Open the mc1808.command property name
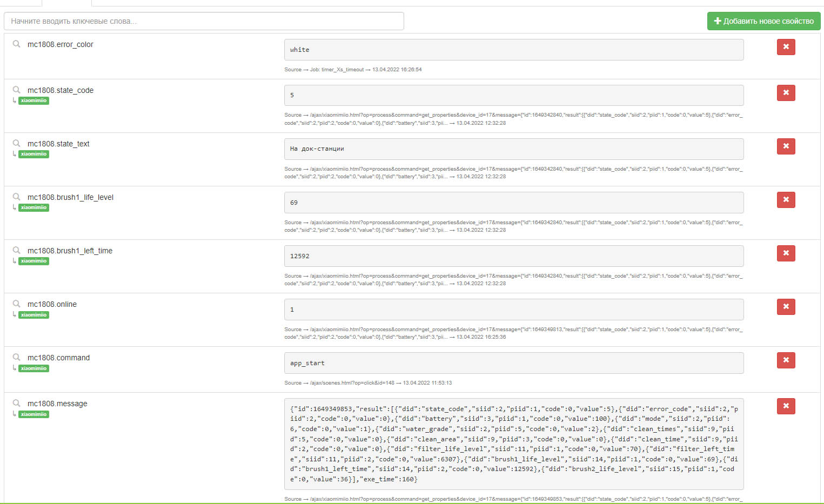The width and height of the screenshot is (824, 504). coord(58,358)
